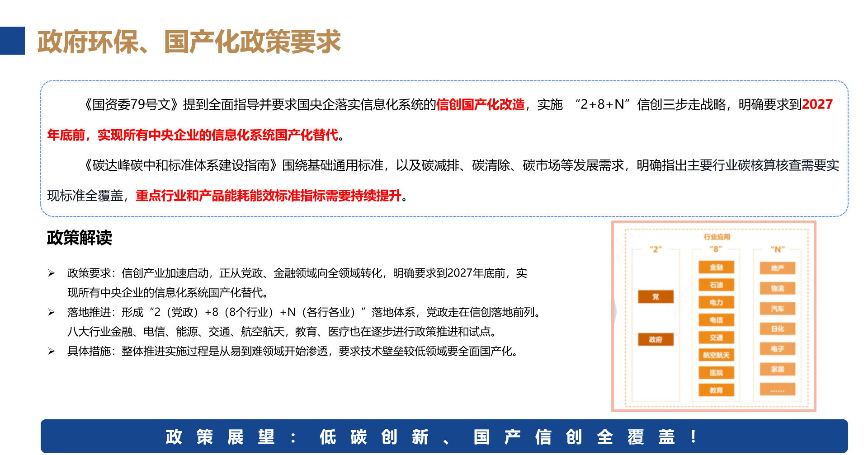Click the arrow bullet before 落地推进
Screen dimensions: 868x455
[52, 312]
